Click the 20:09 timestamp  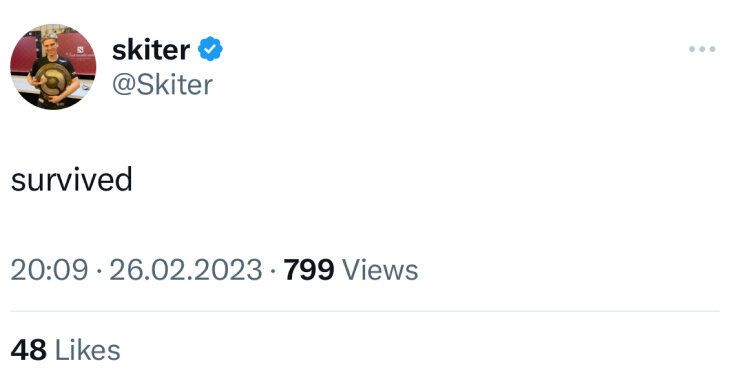coord(49,270)
